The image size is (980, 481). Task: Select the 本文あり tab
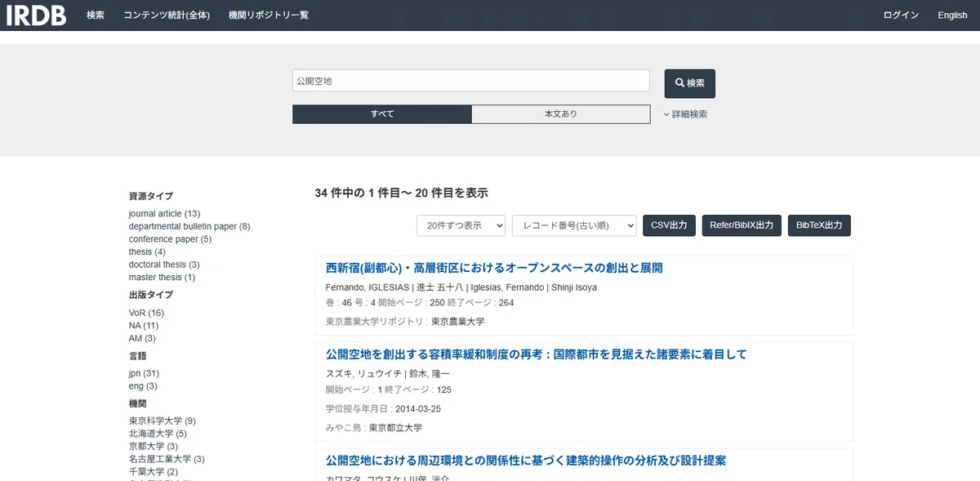pyautogui.click(x=561, y=114)
